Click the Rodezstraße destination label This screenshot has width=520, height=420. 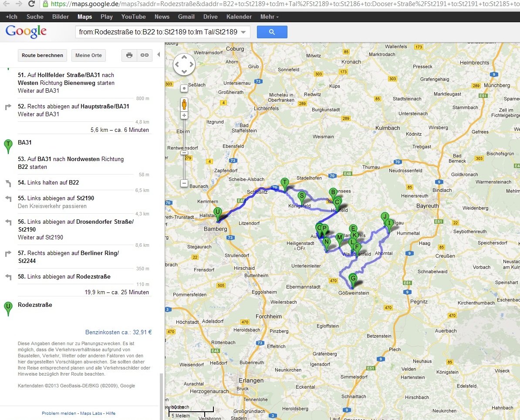pyautogui.click(x=35, y=305)
